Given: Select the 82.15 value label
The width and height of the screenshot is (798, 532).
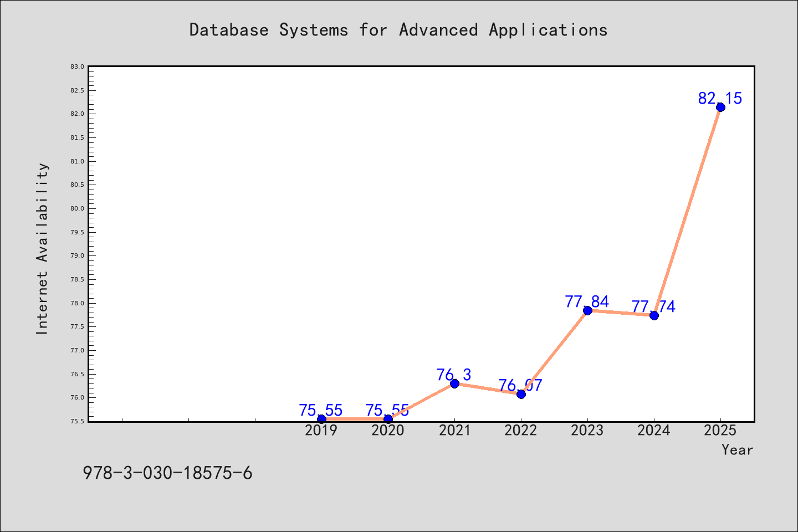Looking at the screenshot, I should [720, 98].
